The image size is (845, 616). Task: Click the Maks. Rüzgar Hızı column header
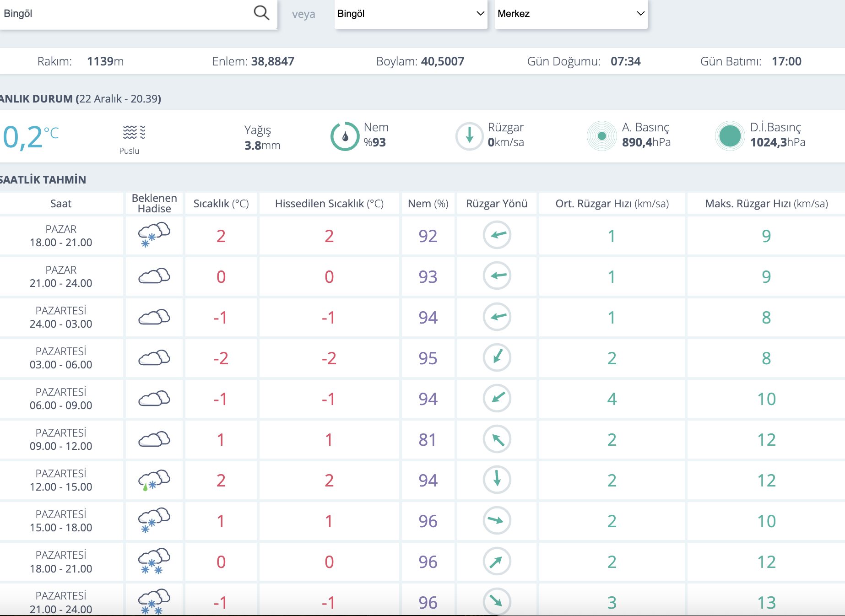pyautogui.click(x=766, y=204)
